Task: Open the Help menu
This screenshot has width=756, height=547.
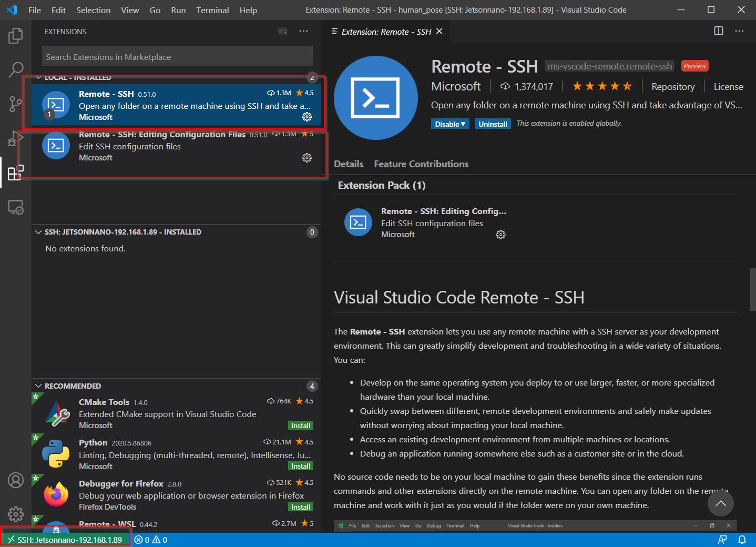Action: pyautogui.click(x=248, y=10)
